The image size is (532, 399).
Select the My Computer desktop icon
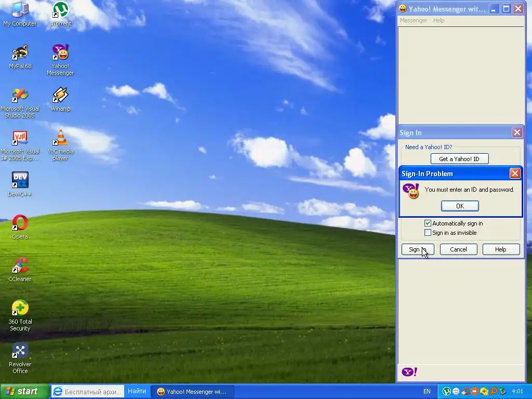20,14
